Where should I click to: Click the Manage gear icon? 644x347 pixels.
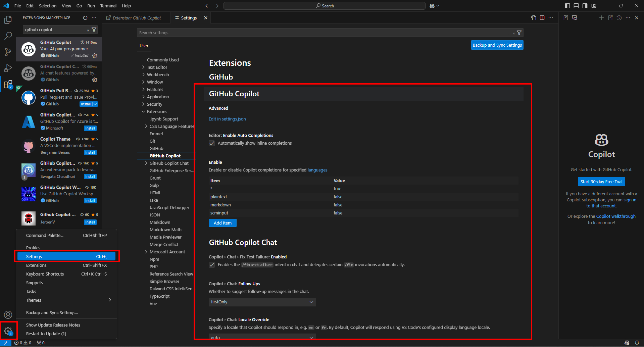point(8,331)
